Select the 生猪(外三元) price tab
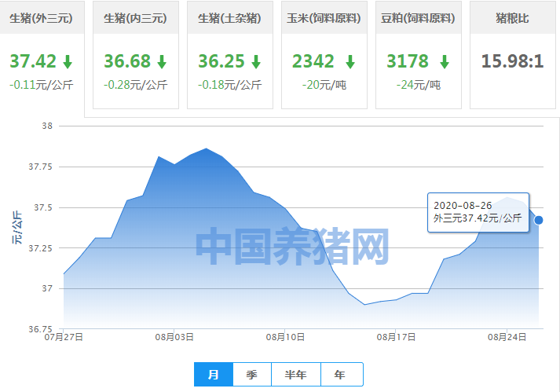 [41, 18]
